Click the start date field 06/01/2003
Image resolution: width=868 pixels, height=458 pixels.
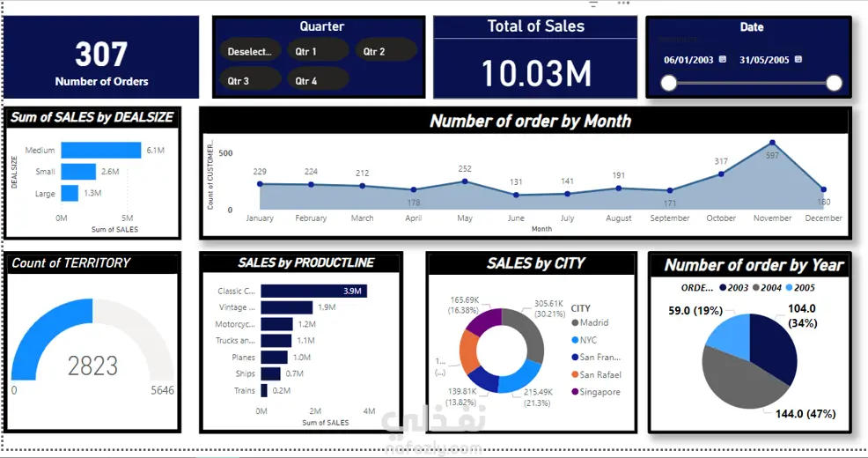coord(688,60)
